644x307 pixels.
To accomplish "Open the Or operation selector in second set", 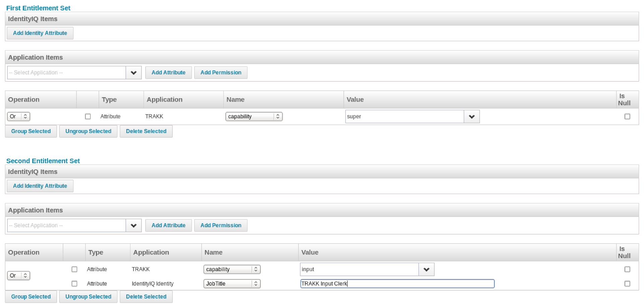I will [x=18, y=276].
